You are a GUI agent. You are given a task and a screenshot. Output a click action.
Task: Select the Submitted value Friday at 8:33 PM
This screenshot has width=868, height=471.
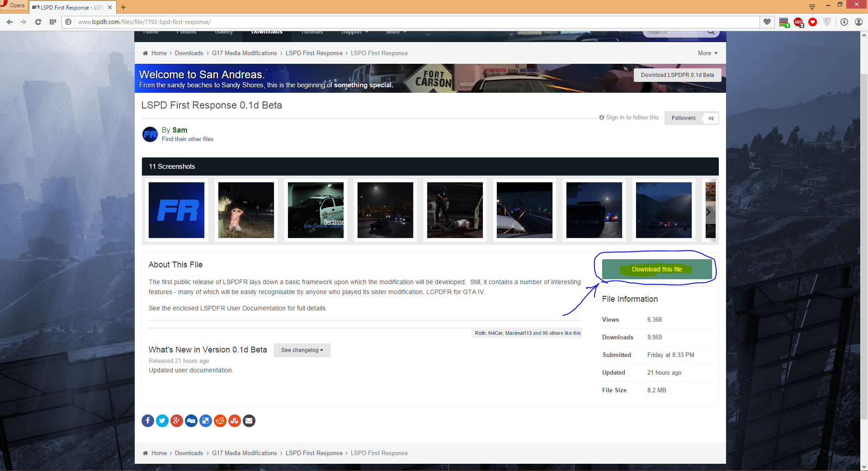(671, 355)
